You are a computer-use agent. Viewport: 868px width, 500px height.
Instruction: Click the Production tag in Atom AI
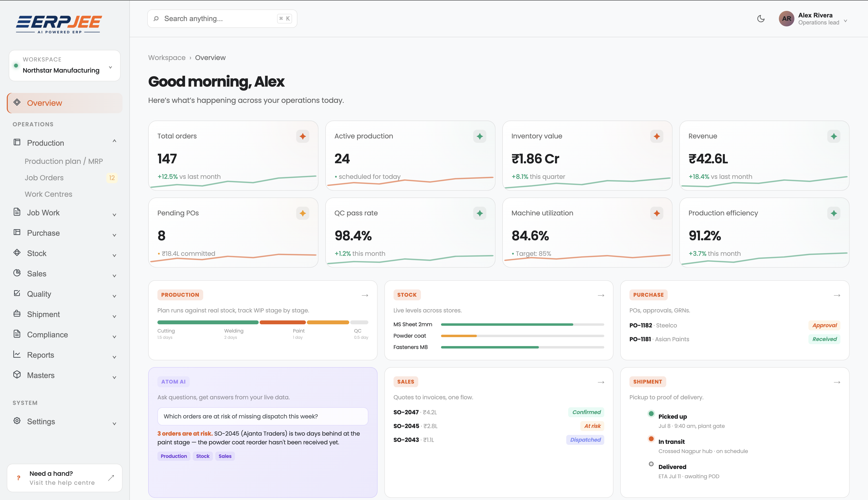[x=174, y=456]
